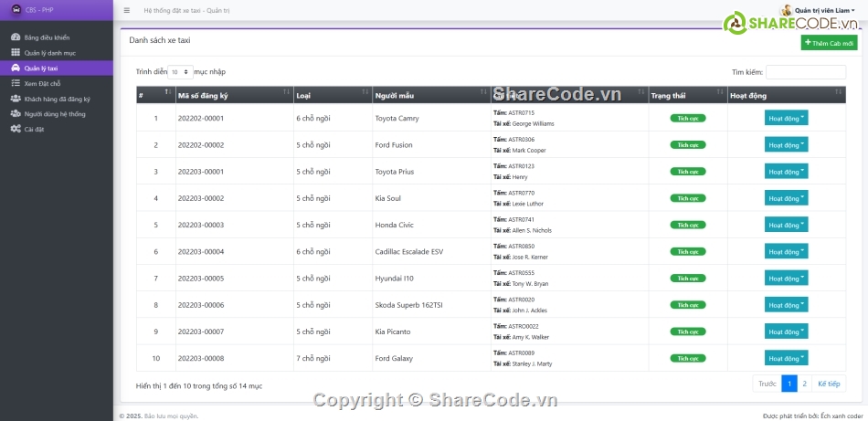The image size is (868, 421).
Task: Open Cài đặt menu item
Action: [x=57, y=130]
